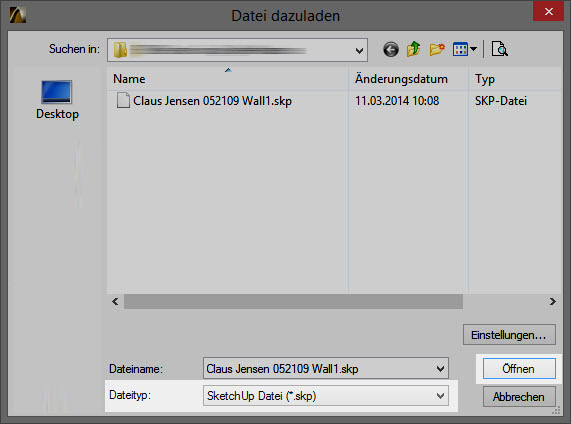The width and height of the screenshot is (571, 424).
Task: Sort by Typ column header
Action: 515,79
